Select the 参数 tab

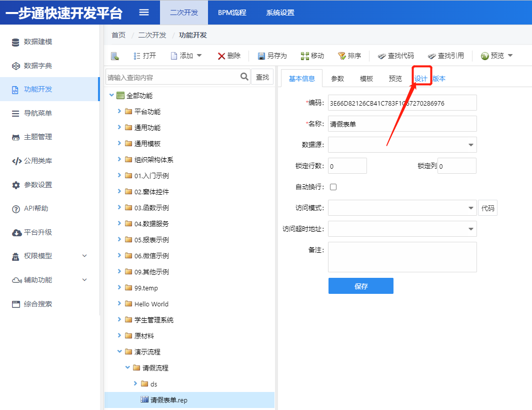point(337,79)
